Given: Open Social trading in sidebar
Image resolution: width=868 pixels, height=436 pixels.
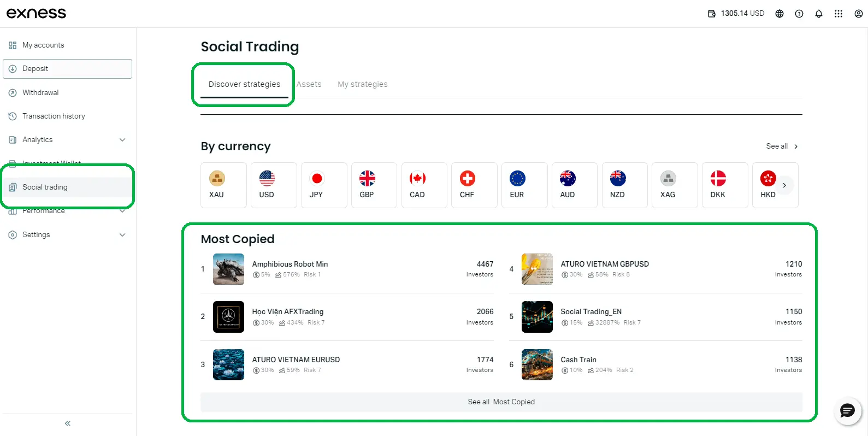Looking at the screenshot, I should [x=67, y=187].
